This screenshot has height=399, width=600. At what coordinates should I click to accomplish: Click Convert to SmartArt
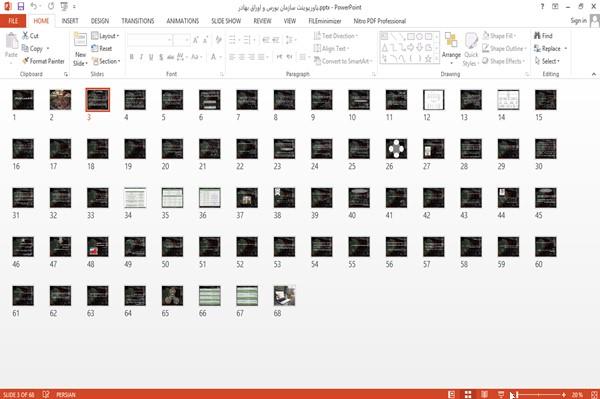(342, 61)
